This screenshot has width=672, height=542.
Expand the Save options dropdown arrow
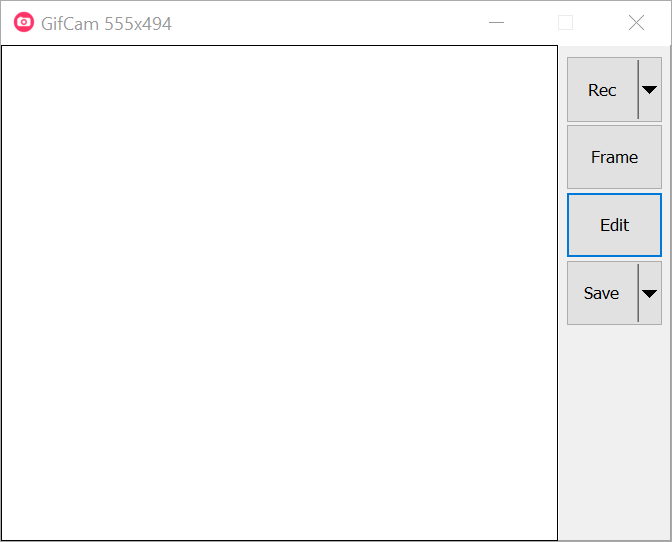[x=650, y=293]
